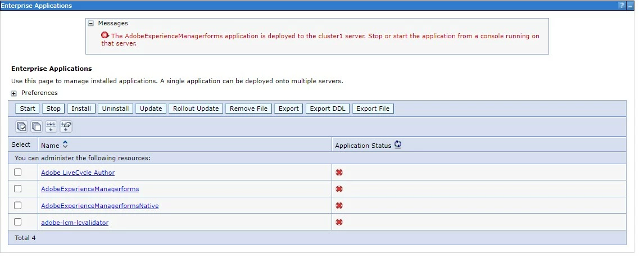Open the adobe-lcm-lcvalidator link
This screenshot has width=644, height=262.
tap(75, 223)
